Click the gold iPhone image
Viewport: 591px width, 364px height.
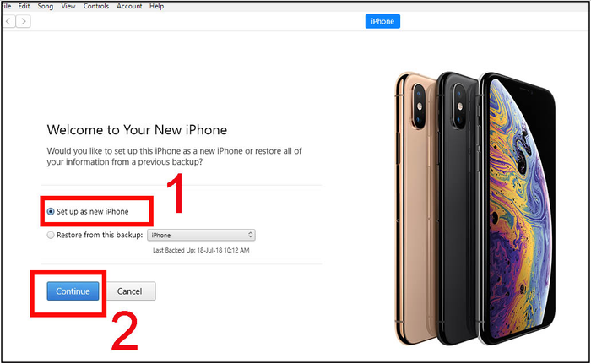click(x=415, y=208)
